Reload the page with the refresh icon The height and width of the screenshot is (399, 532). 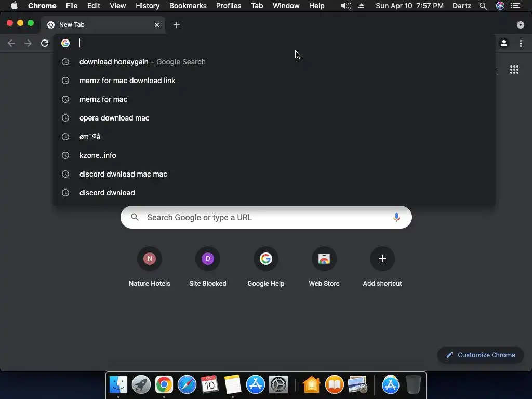tap(45, 43)
